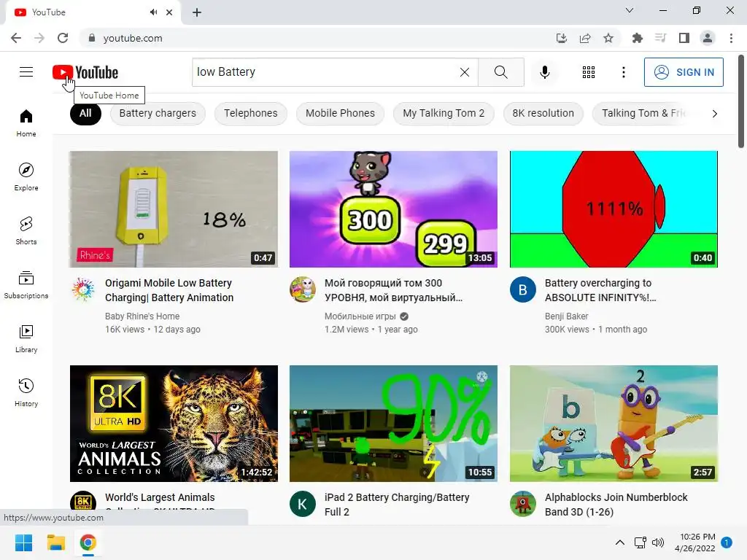Open File Explorer from taskbar
747x560 pixels.
coord(55,542)
